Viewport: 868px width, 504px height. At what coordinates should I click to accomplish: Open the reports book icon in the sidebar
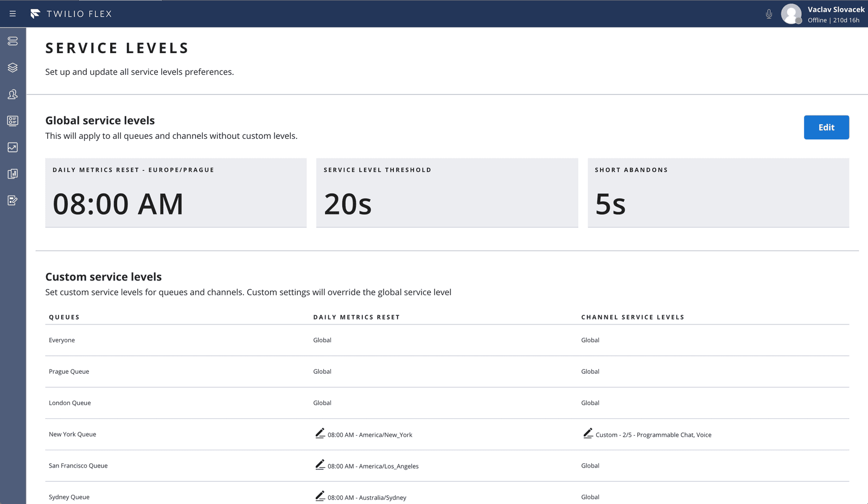[x=12, y=174]
